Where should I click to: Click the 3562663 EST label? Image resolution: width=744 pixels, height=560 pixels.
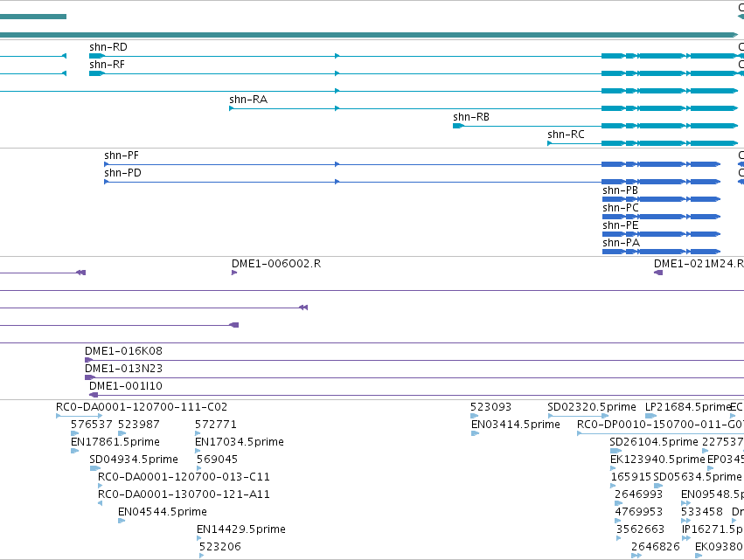click(x=640, y=529)
